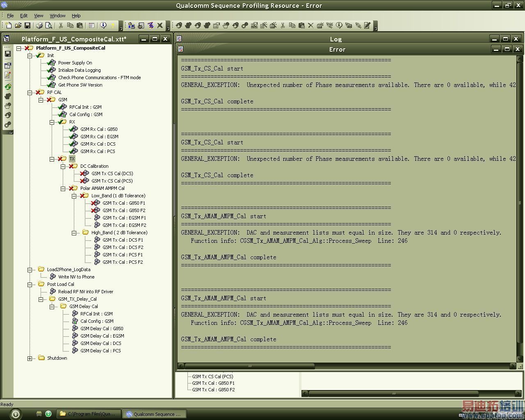Image resolution: width=525 pixels, height=420 pixels.
Task: Click the About info bubble icon
Action: [x=103, y=25]
